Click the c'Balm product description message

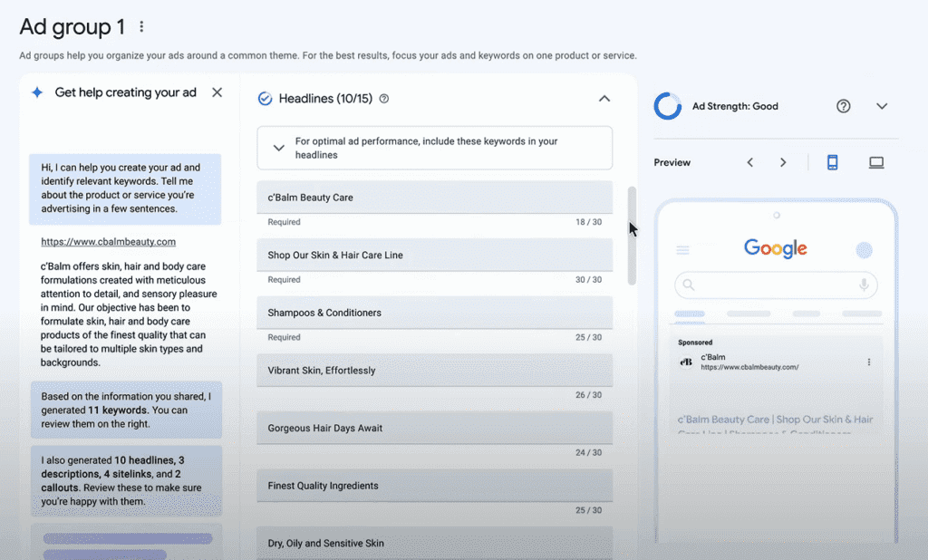[x=129, y=314]
